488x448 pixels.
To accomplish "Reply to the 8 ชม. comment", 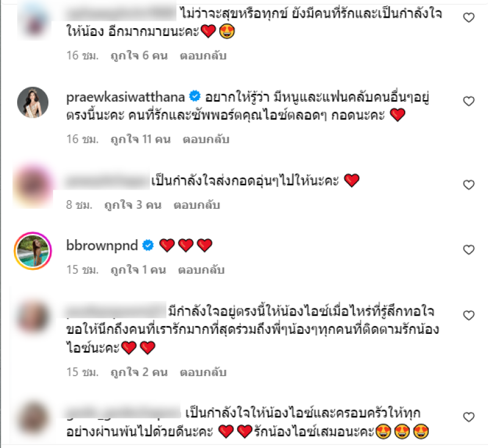I will click(x=197, y=205).
